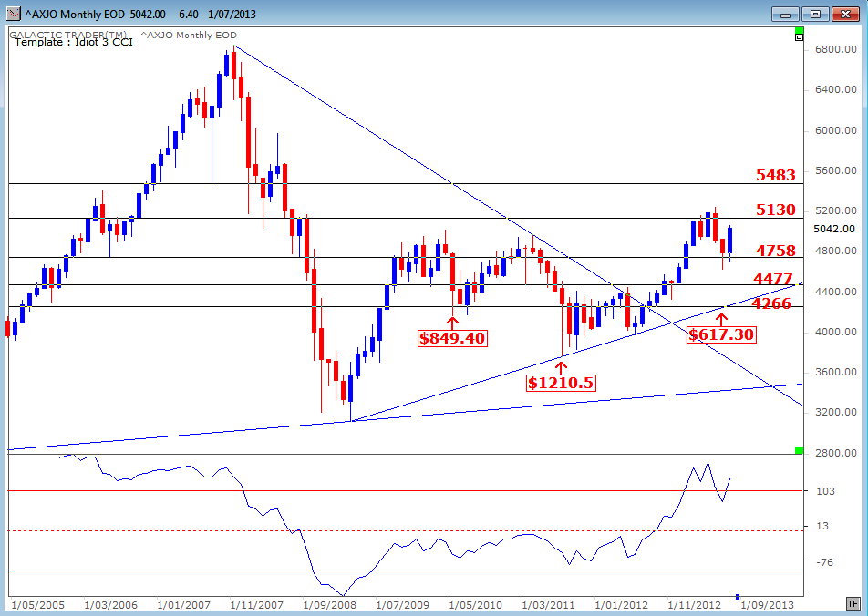Click the 1/11/2007 date label

tap(257, 605)
